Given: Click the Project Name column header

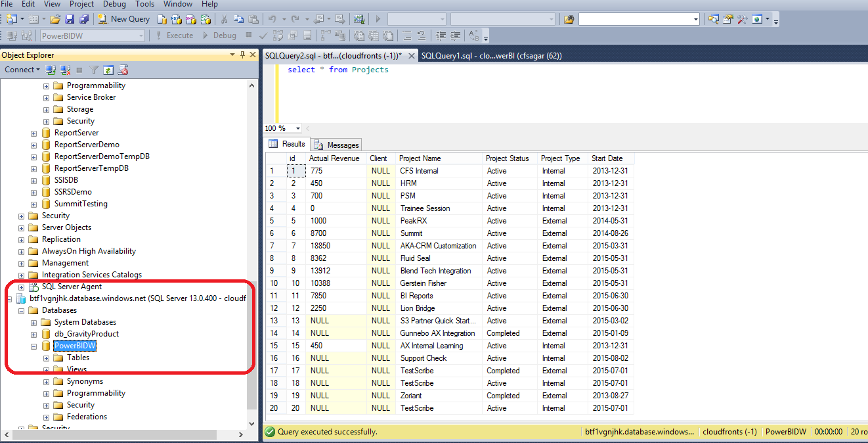Looking at the screenshot, I should [x=439, y=158].
